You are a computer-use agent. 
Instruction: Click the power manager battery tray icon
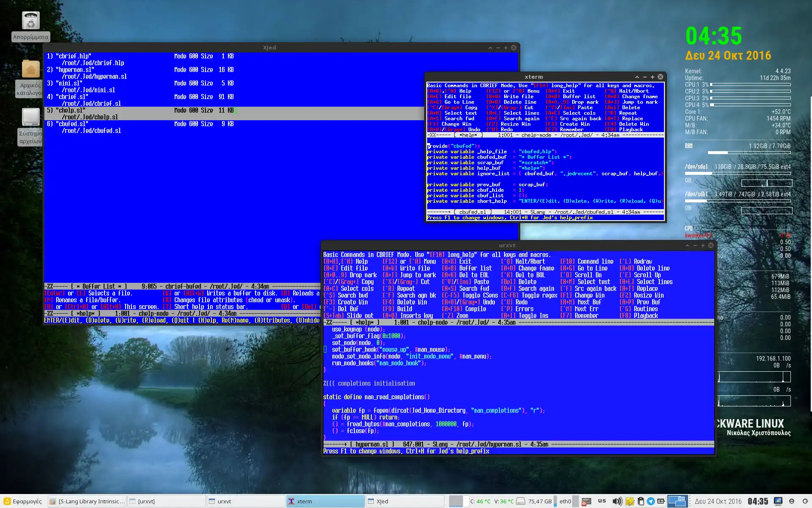point(661,501)
